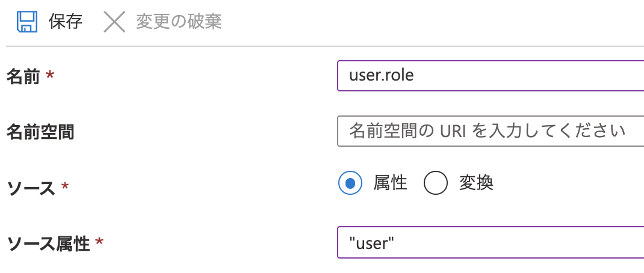Click the red asterisk beside ソース属性
The height and width of the screenshot is (273, 644).
click(x=99, y=243)
